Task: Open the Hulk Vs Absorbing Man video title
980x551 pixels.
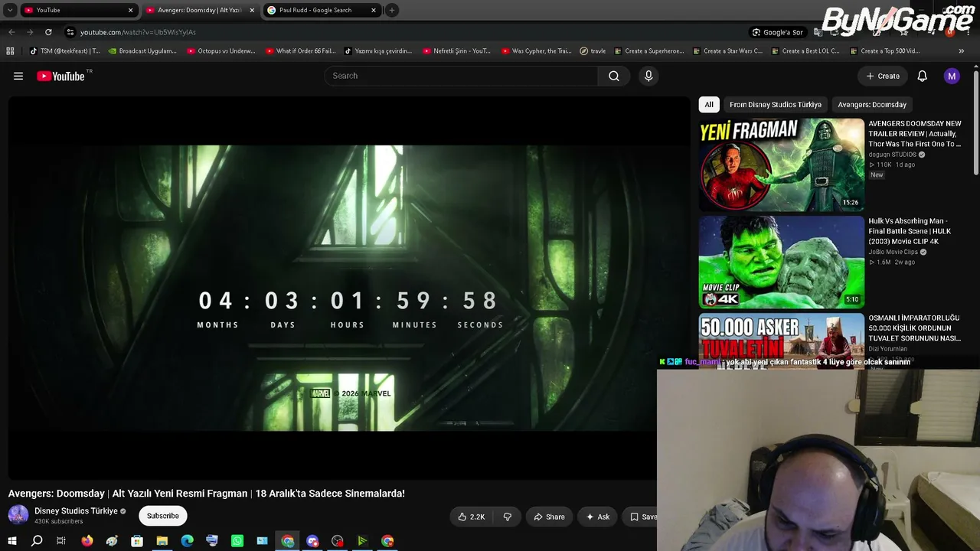Action: (x=910, y=231)
